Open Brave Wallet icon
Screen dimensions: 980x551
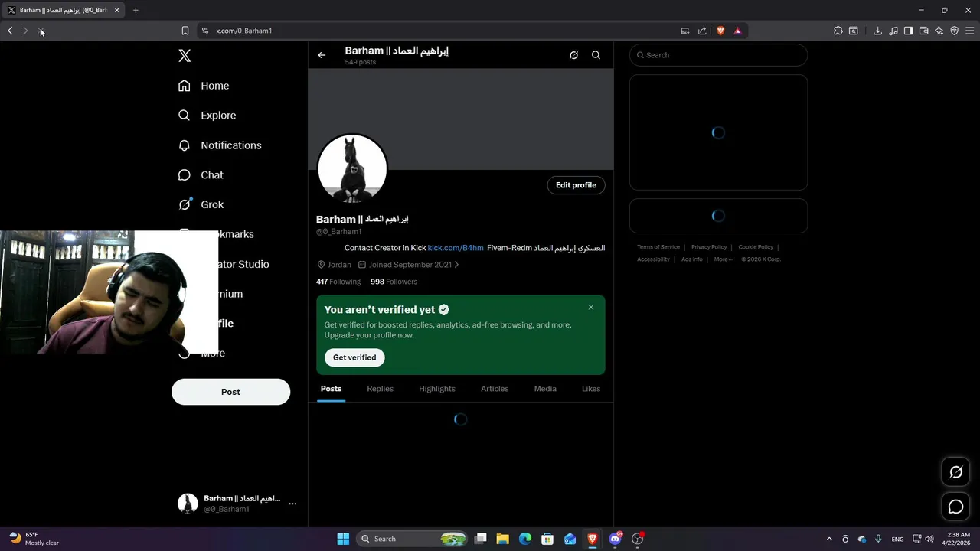923,31
